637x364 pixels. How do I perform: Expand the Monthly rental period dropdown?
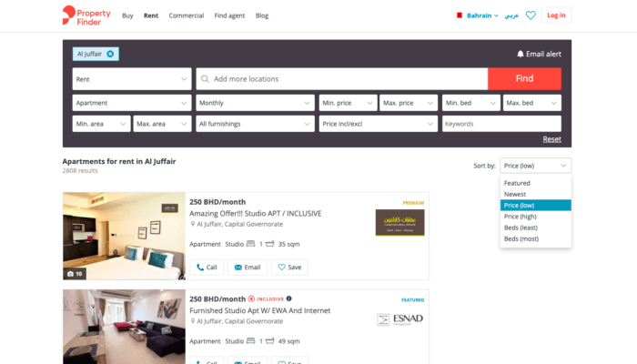tap(255, 103)
